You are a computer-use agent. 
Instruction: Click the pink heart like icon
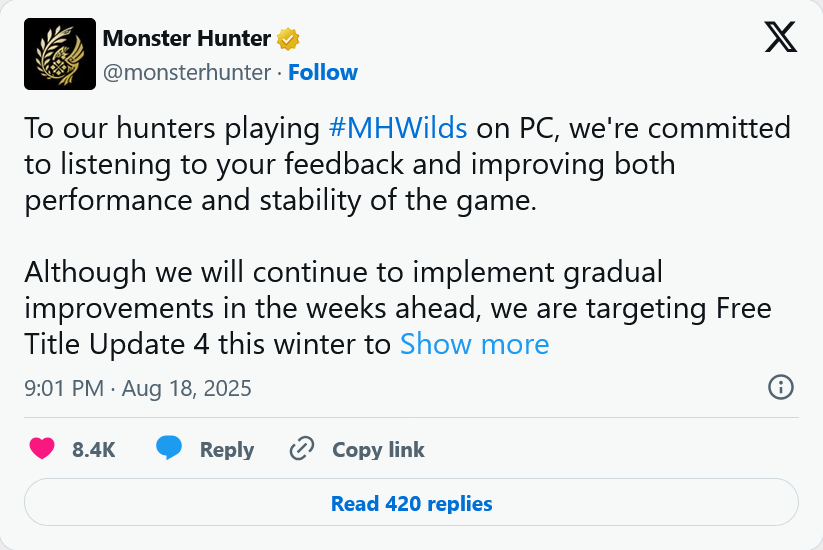pos(42,449)
